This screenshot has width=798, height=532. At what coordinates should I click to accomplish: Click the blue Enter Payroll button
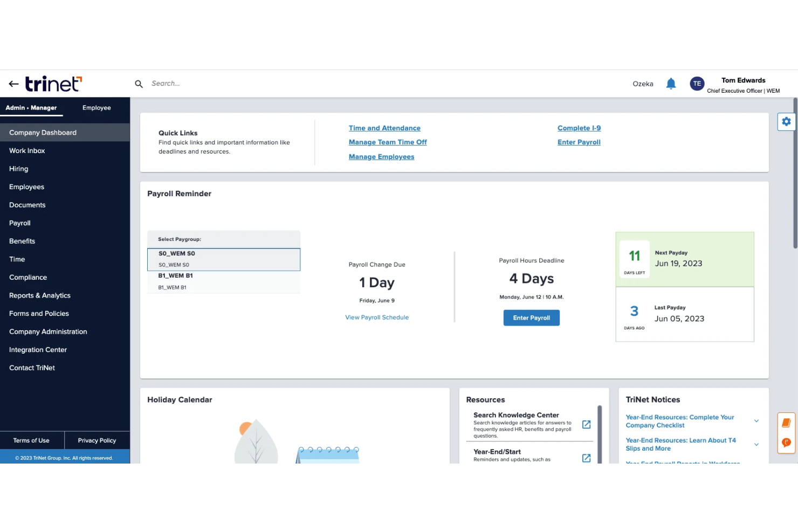pos(532,318)
